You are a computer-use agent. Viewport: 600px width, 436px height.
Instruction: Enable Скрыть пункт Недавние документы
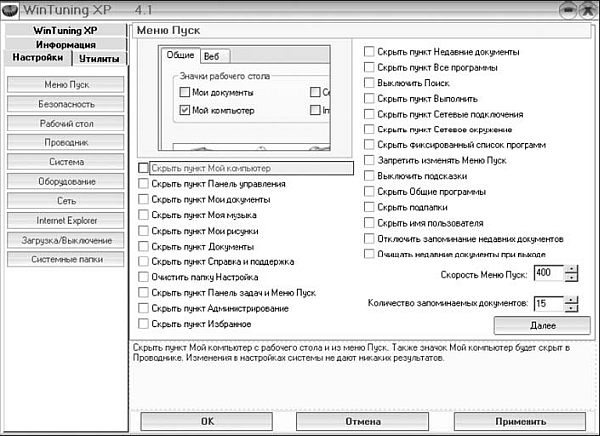369,52
